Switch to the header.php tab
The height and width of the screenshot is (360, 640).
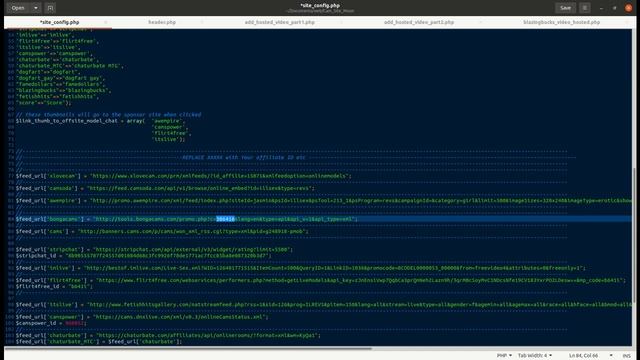tap(162, 22)
